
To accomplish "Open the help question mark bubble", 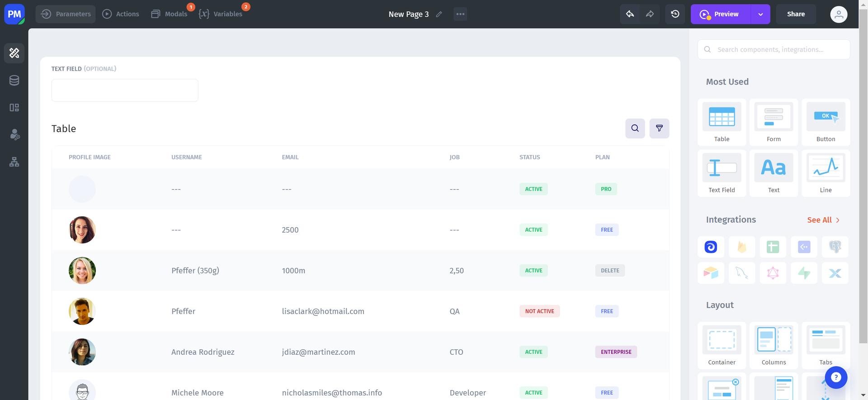I will pyautogui.click(x=836, y=377).
